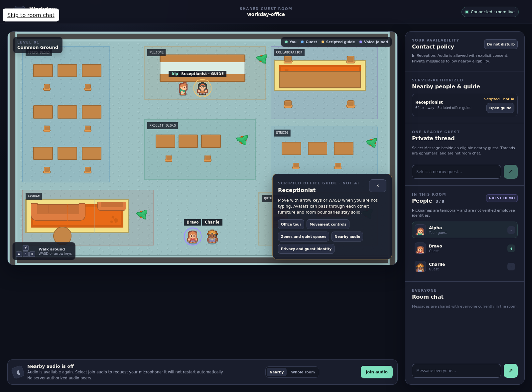Screen dimensions: 532x392
Task: Click the W key icon in Walk around hint
Action: (x=26, y=248)
